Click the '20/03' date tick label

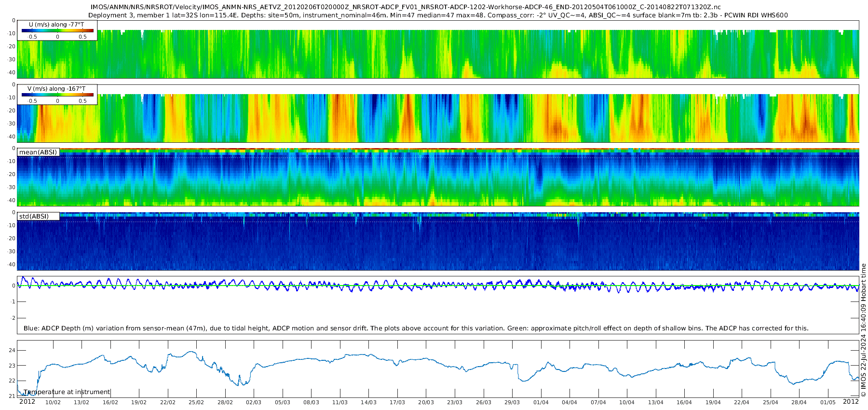click(426, 402)
